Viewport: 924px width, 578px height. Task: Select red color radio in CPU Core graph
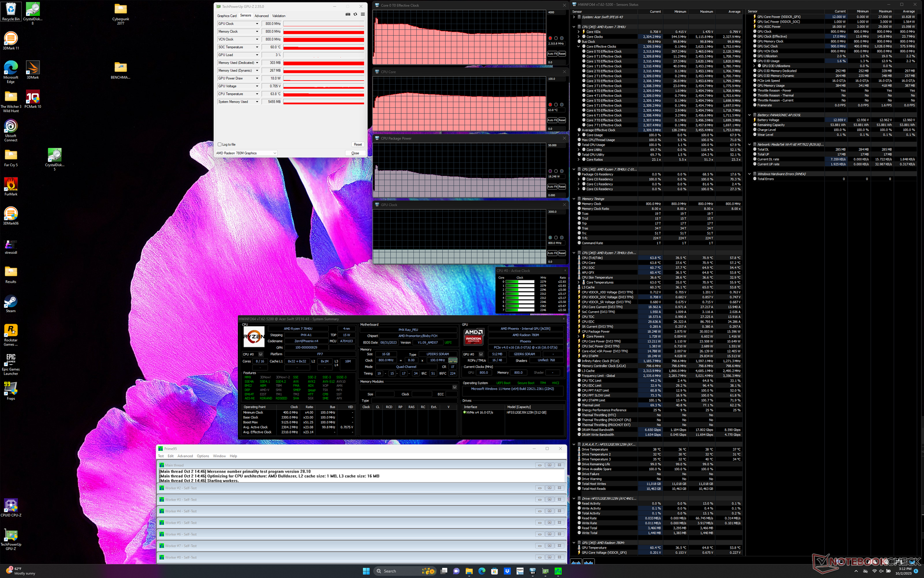550,105
